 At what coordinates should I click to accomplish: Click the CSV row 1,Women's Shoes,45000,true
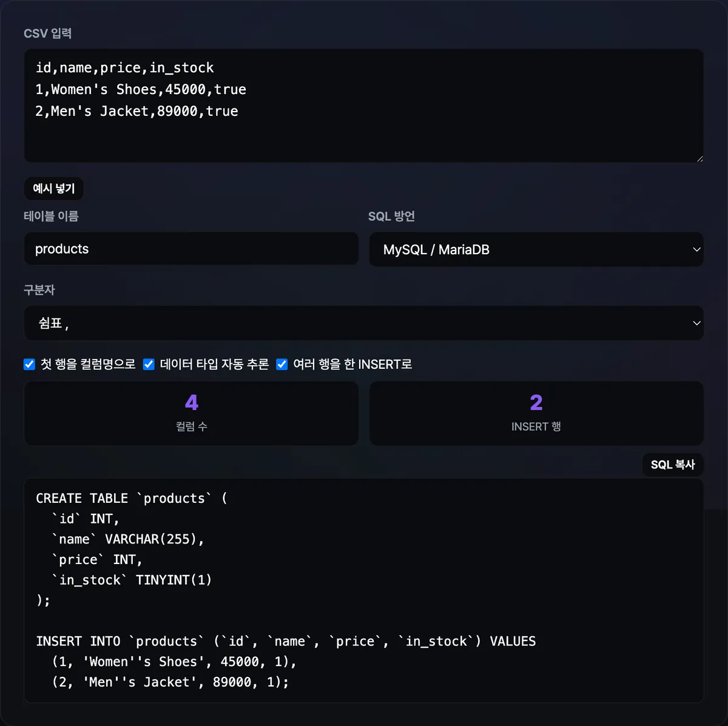point(141,90)
